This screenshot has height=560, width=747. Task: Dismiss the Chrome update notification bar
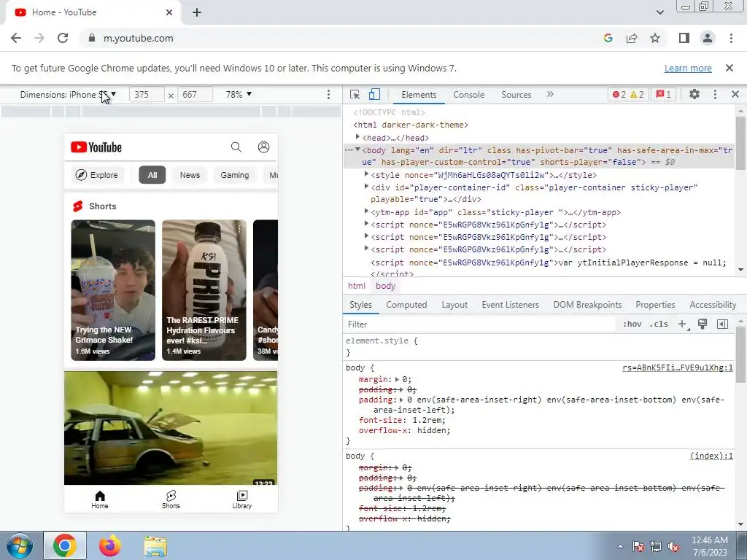(729, 68)
